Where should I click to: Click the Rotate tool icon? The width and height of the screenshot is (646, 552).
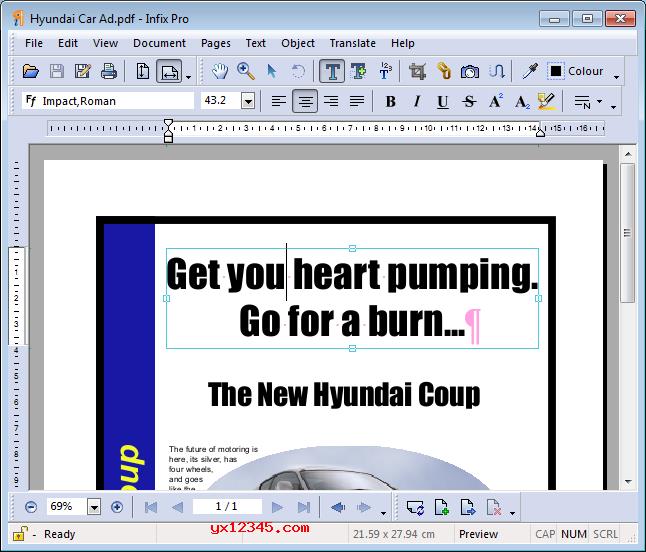pyautogui.click(x=298, y=71)
